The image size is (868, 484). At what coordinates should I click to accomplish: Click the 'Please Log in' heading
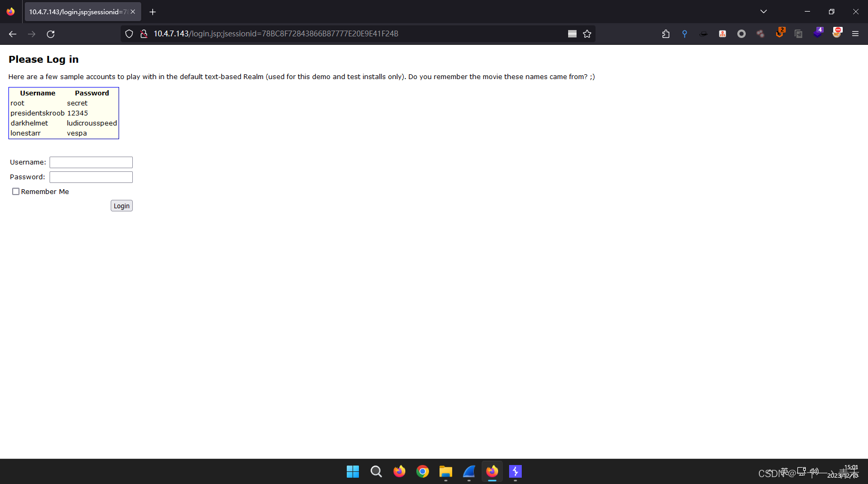(x=44, y=60)
